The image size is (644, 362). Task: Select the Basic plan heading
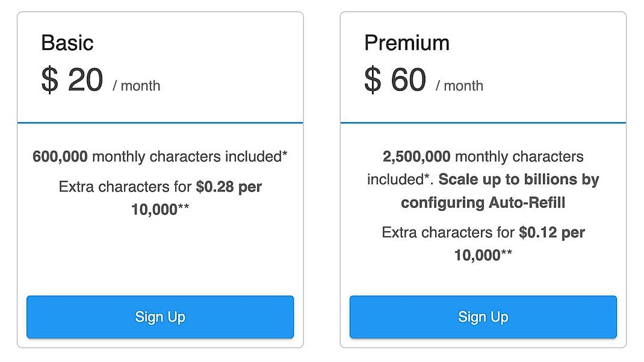pyautogui.click(x=67, y=42)
